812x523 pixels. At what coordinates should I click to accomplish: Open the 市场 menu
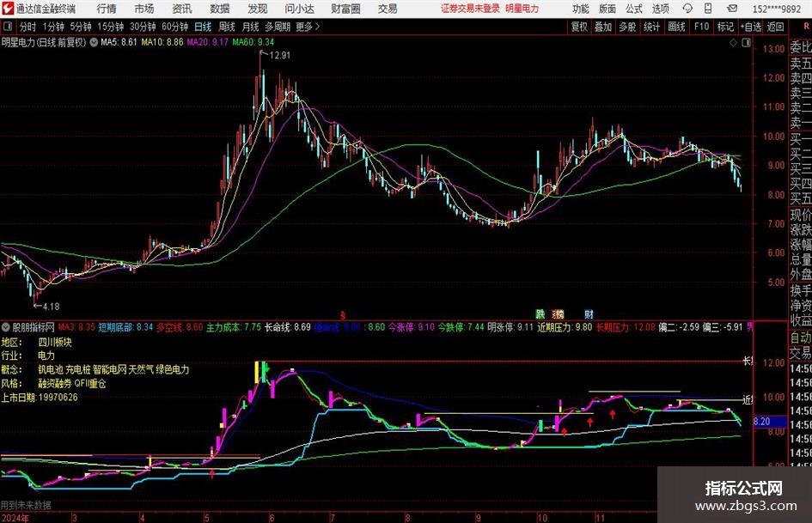click(x=144, y=9)
